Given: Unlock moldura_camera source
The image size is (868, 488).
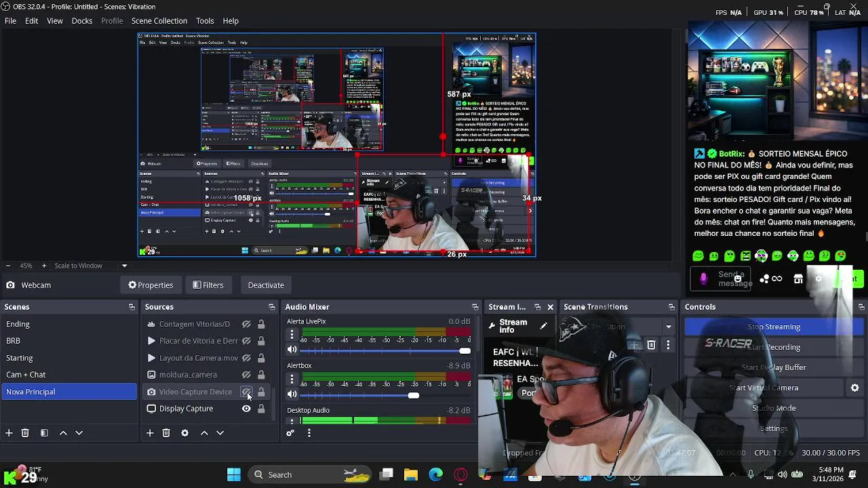Looking at the screenshot, I should click(x=261, y=375).
